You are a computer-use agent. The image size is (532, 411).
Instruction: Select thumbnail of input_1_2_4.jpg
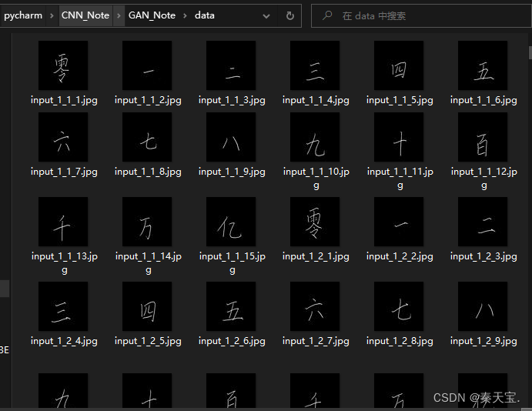click(63, 306)
